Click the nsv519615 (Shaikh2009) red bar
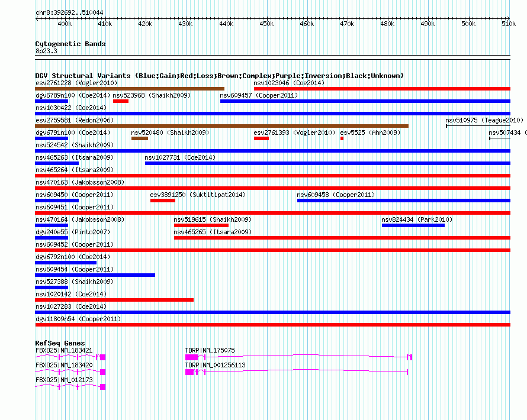This screenshot has width=527, height=420. [201, 225]
